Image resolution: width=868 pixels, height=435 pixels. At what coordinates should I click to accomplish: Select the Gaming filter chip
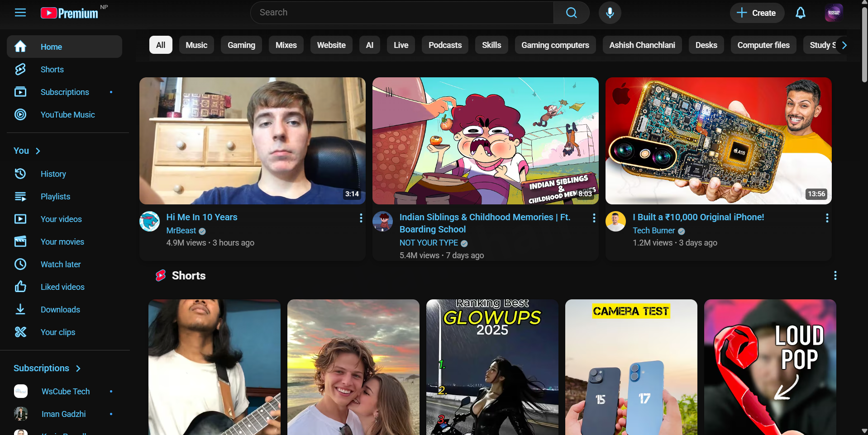coord(241,45)
